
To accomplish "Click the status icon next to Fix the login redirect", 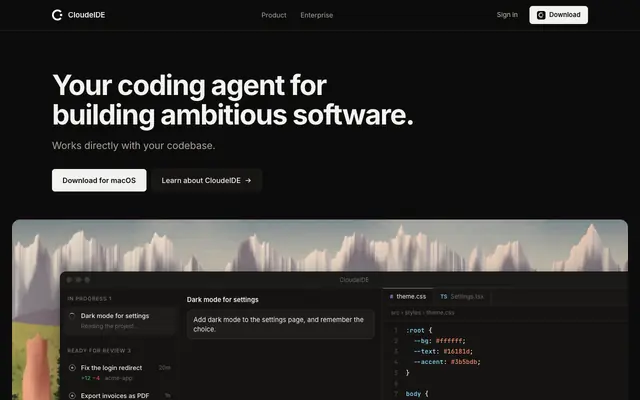I will [x=72, y=368].
